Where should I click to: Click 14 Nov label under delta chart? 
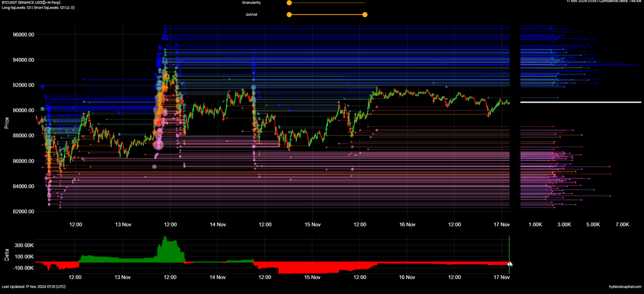pos(217,277)
